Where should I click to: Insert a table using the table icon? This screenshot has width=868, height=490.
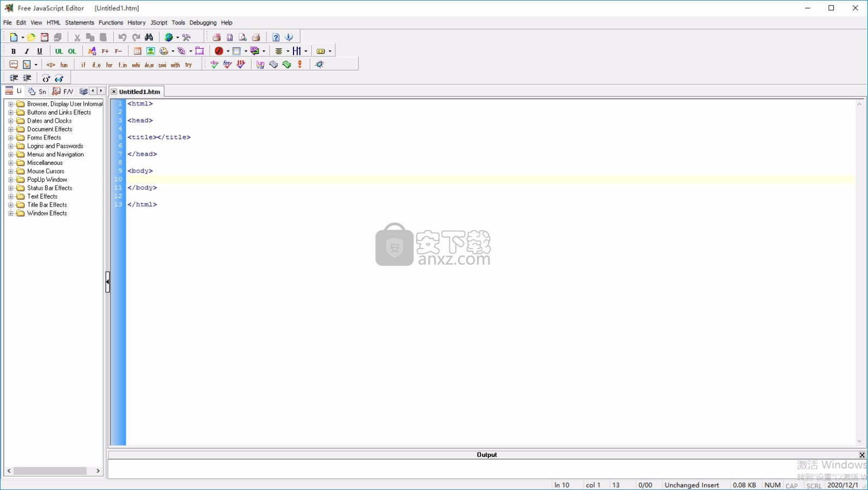(138, 51)
